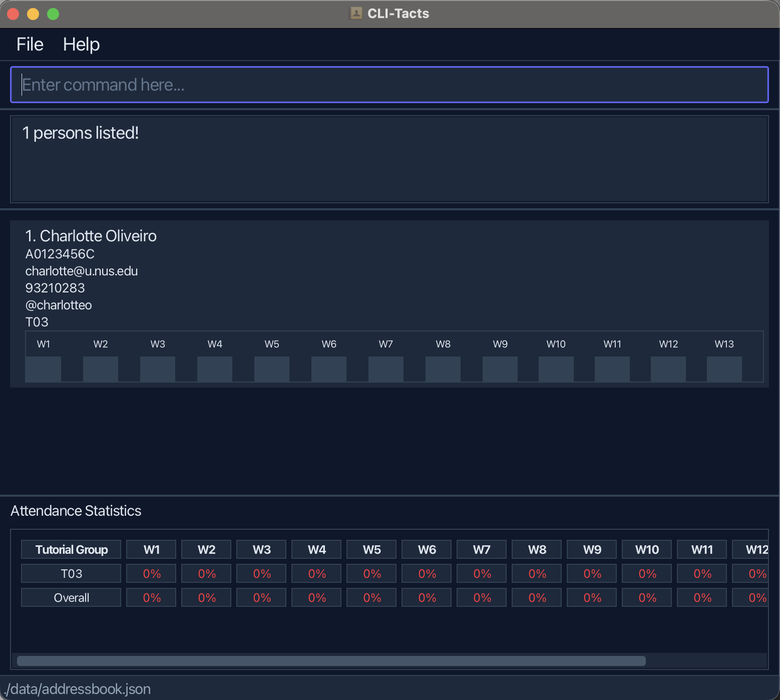The image size is (780, 700).
Task: Click the W1 attendance box for Charlotte
Action: (43, 369)
